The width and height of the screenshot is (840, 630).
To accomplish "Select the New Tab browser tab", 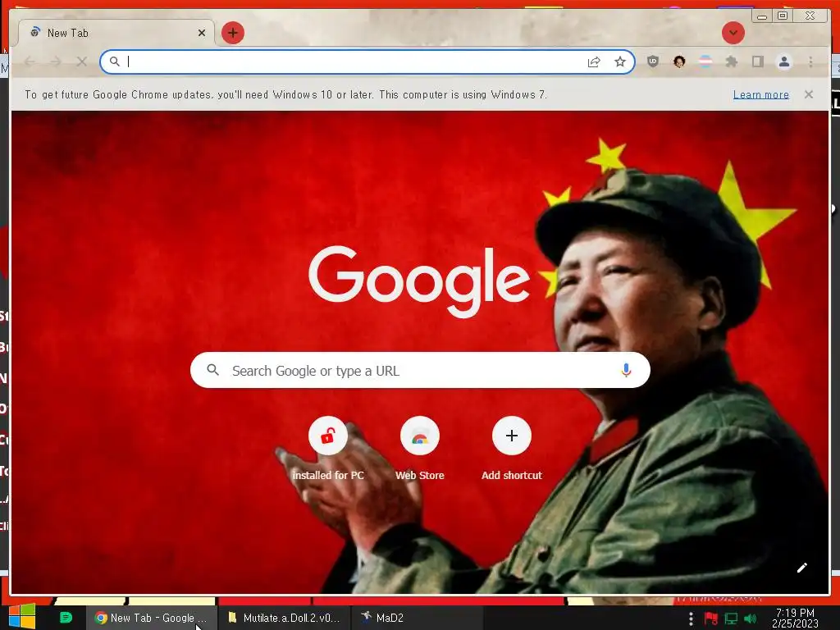I will point(116,33).
